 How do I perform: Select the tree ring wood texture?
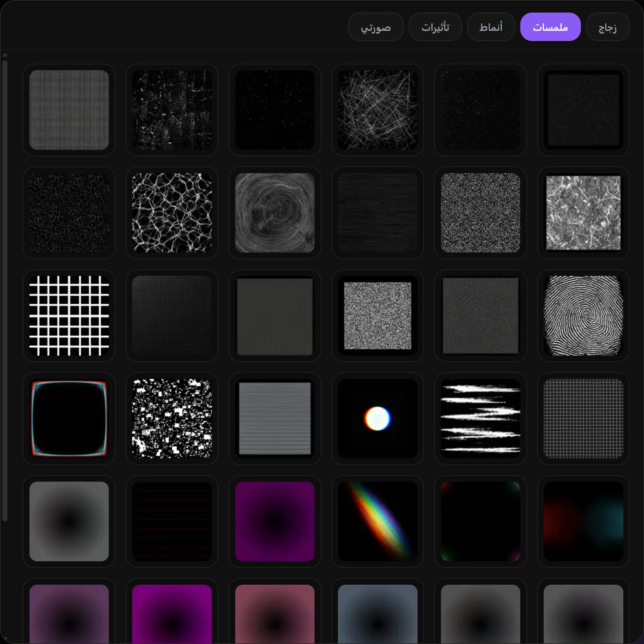point(275,213)
